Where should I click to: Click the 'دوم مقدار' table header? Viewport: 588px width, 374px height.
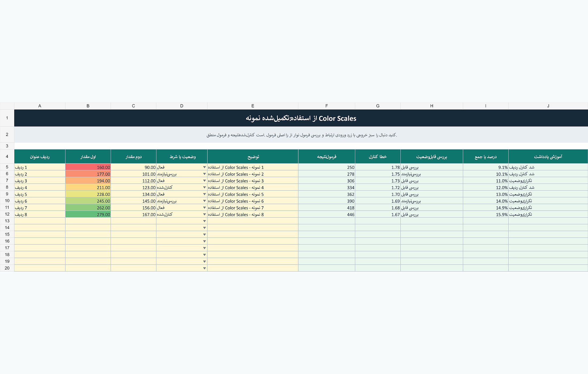[x=133, y=157]
